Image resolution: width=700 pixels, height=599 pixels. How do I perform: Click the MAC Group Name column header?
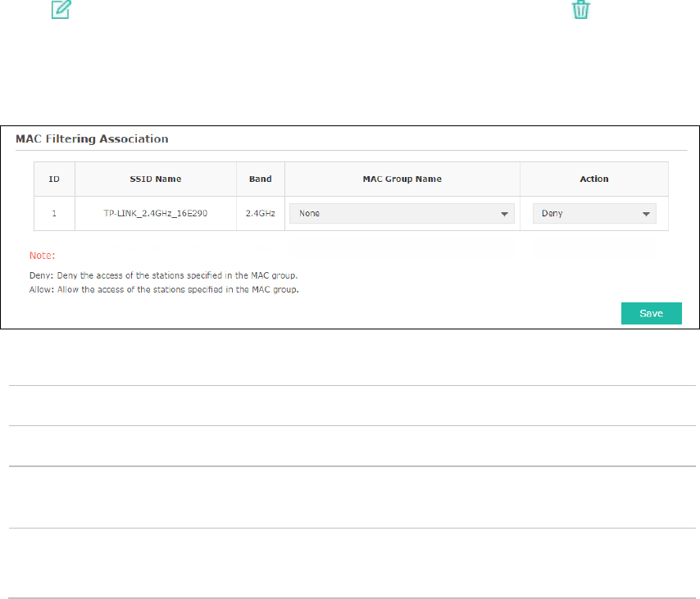point(402,179)
